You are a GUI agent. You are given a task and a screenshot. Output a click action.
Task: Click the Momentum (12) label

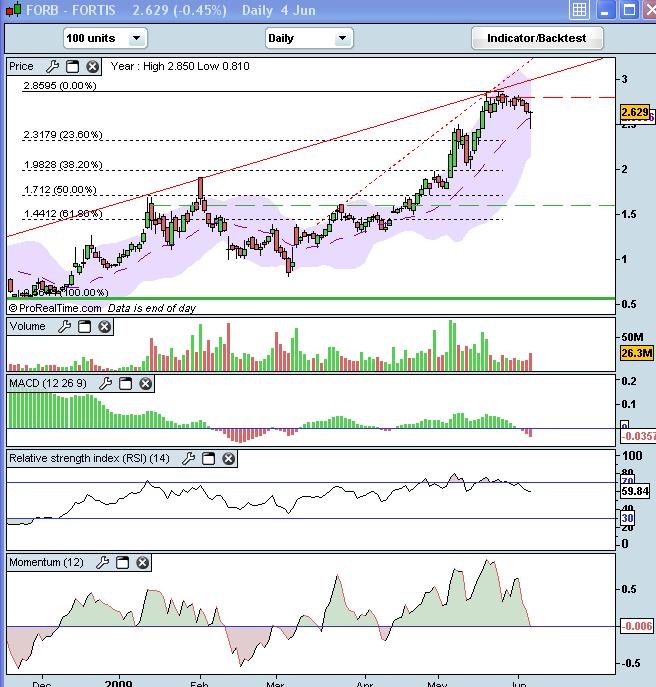pos(46,562)
